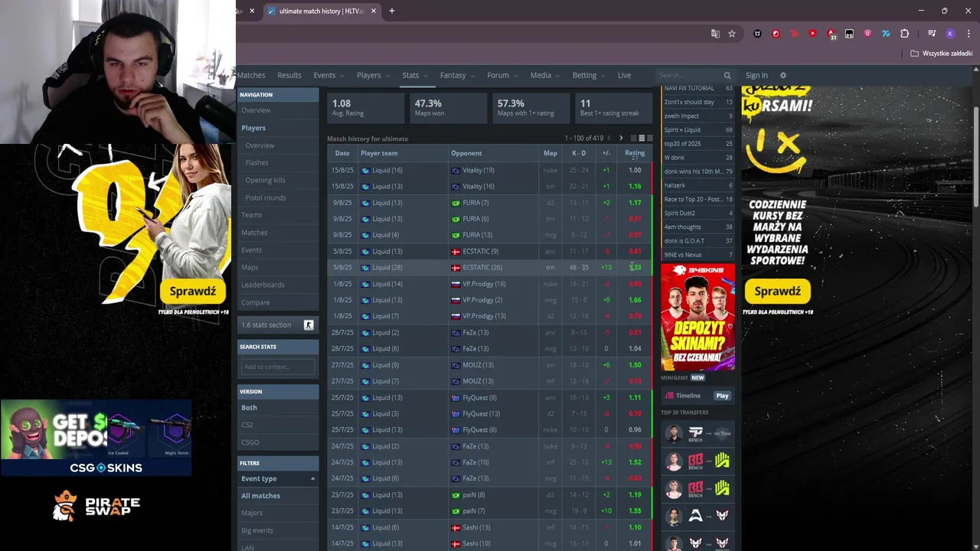Viewport: 980px width, 551px height.
Task: Select Majors event type filter
Action: pyautogui.click(x=252, y=513)
